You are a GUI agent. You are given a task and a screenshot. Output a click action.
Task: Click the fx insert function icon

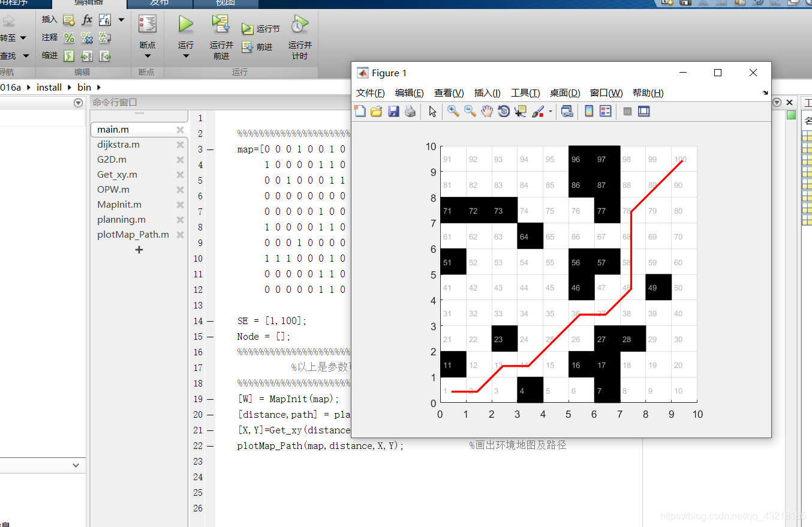(87, 20)
